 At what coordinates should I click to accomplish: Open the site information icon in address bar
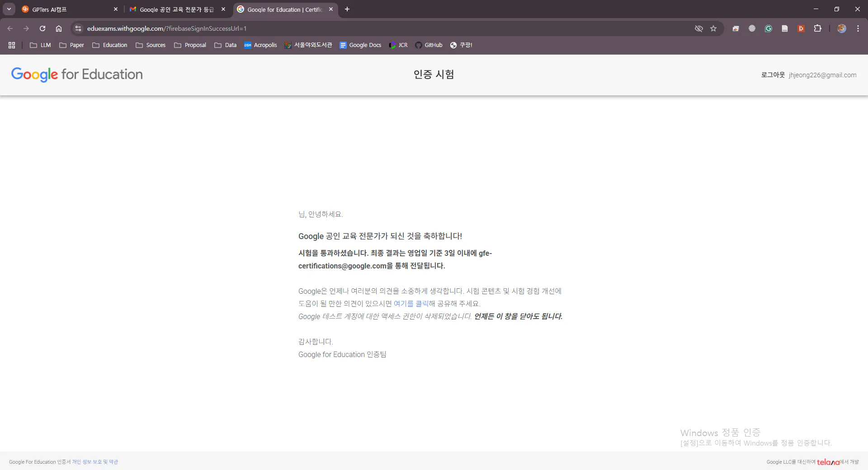point(77,28)
